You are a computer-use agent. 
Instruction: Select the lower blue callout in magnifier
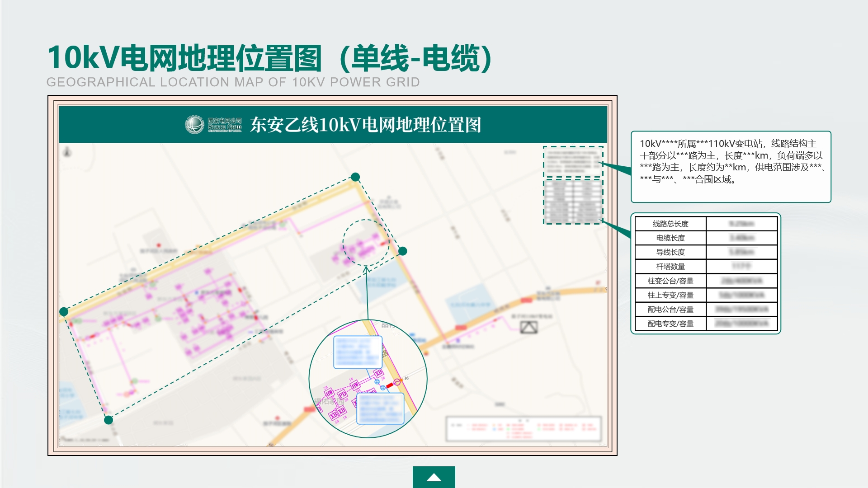coord(380,408)
